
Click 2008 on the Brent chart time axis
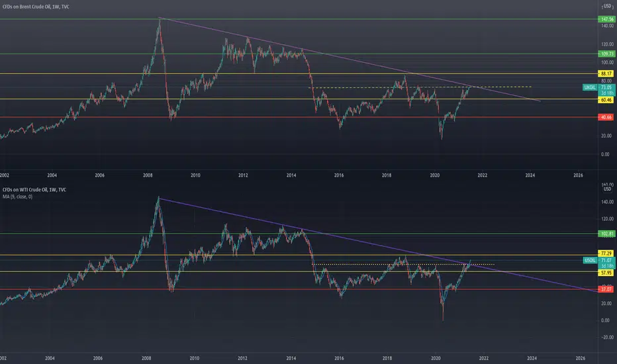(x=148, y=175)
